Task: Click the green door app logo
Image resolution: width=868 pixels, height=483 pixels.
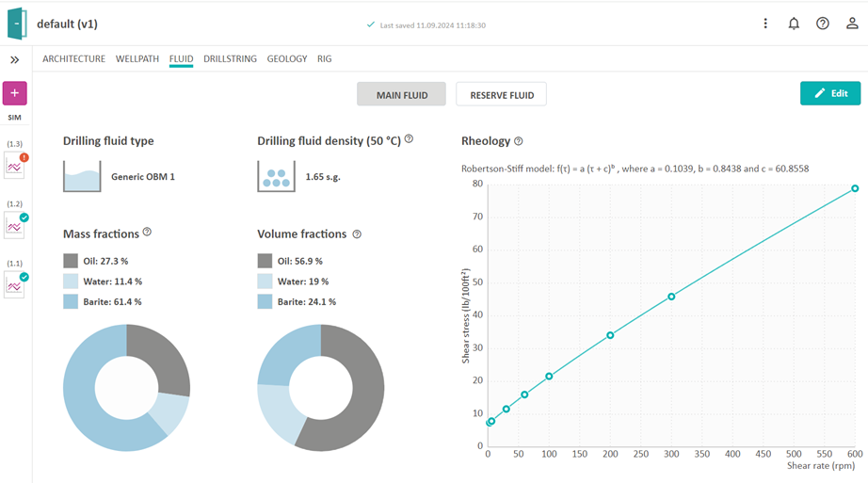Action: pyautogui.click(x=17, y=24)
